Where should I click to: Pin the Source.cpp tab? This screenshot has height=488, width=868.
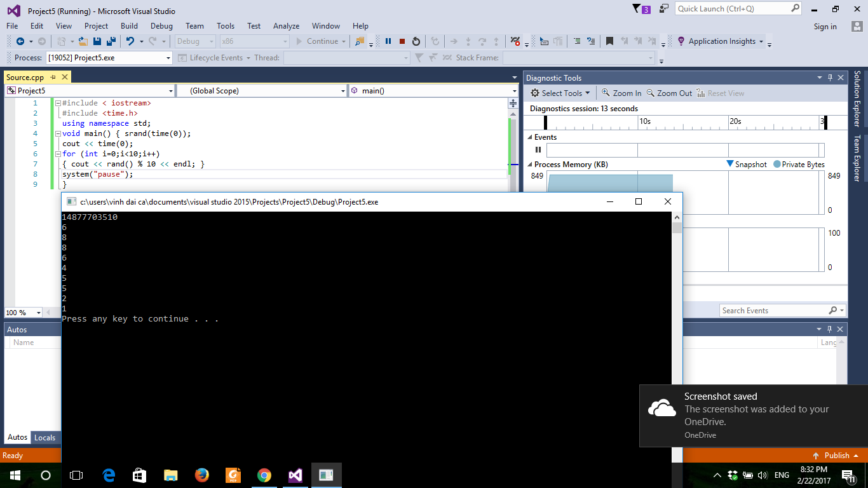coord(53,78)
